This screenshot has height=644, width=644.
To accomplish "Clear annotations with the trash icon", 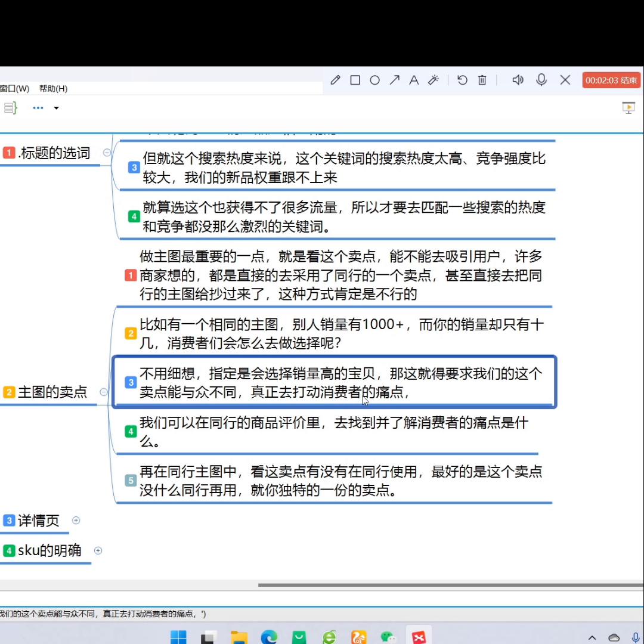I will coord(482,79).
